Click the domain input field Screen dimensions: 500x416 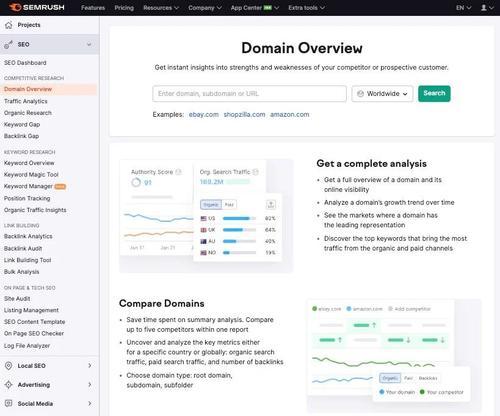pyautogui.click(x=249, y=94)
